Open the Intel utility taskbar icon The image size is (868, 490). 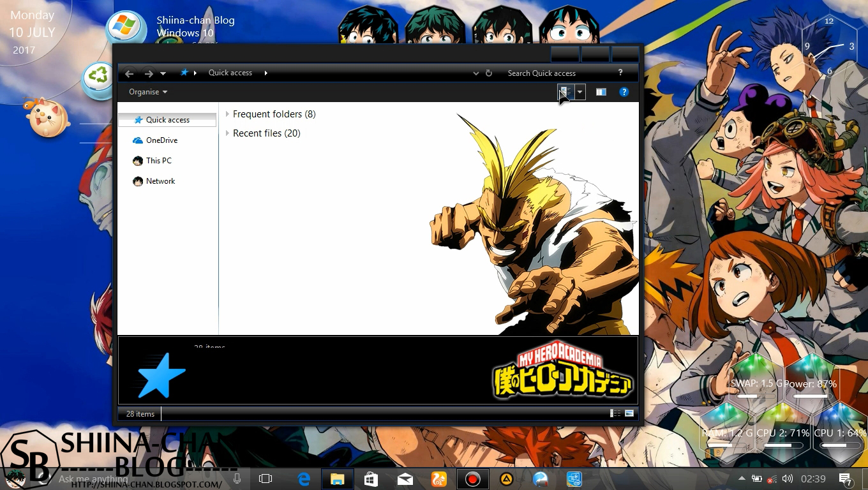pyautogui.click(x=573, y=479)
